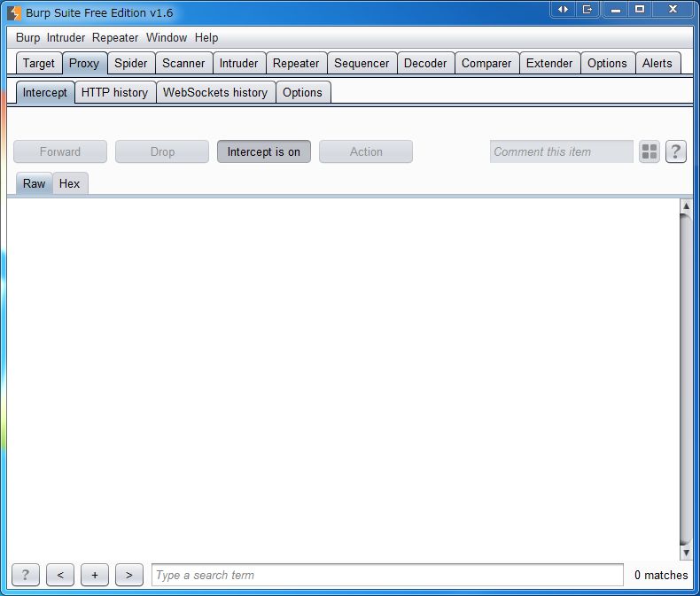Screen dimensions: 700x596
Task: Switch to the Spider tab
Action: tap(131, 64)
